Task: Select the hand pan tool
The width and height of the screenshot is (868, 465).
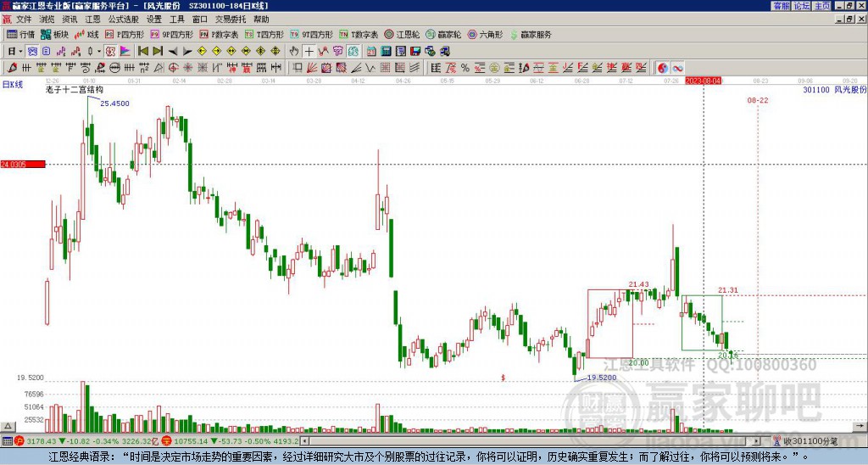Action: (294, 52)
